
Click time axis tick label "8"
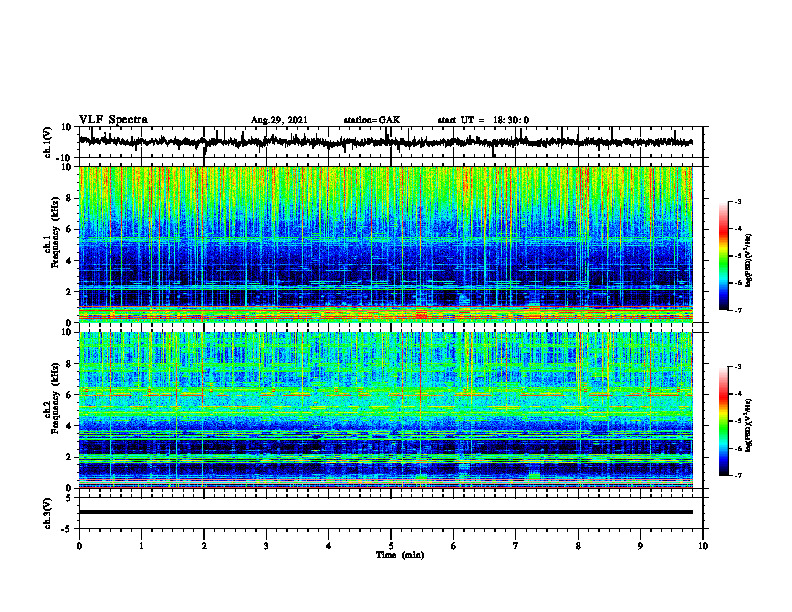click(x=578, y=546)
